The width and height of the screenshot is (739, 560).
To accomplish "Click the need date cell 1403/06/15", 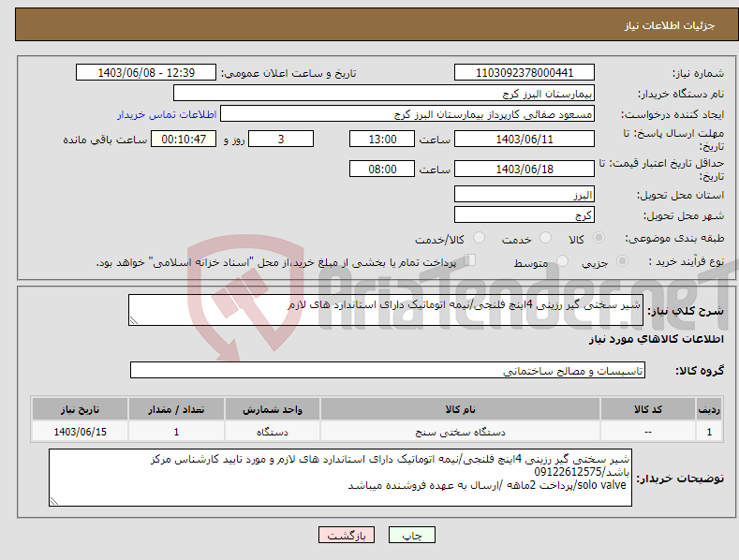I will coord(80,432).
